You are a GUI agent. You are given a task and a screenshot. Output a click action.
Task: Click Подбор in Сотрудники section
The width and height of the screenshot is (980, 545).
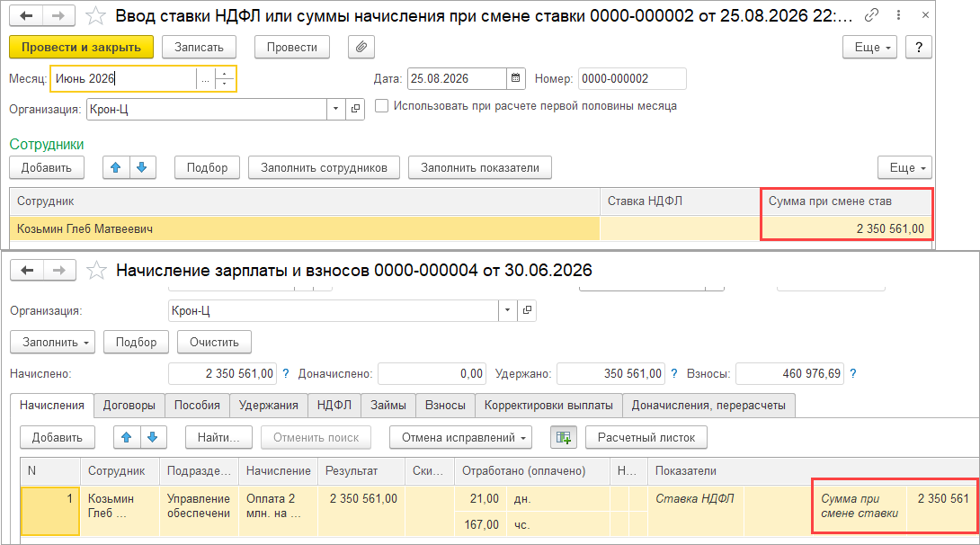pos(207,167)
